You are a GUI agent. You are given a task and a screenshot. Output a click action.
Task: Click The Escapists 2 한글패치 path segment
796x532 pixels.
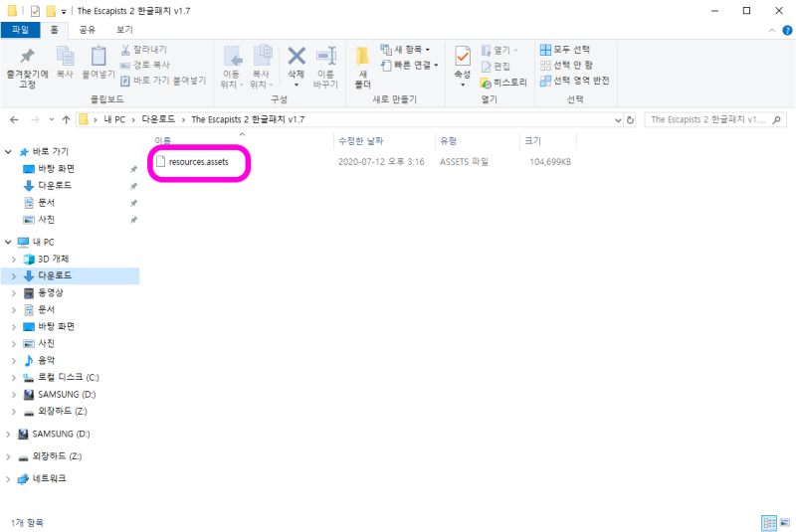(248, 119)
